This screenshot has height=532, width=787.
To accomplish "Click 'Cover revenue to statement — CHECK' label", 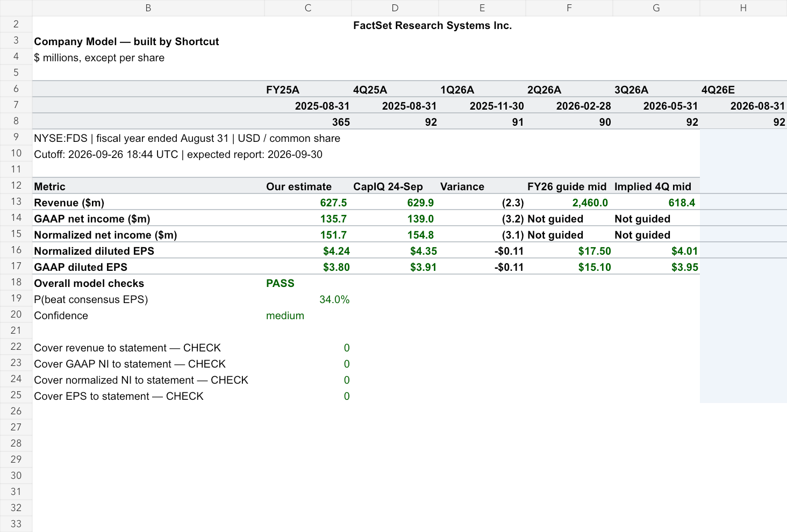I will click(x=127, y=348).
